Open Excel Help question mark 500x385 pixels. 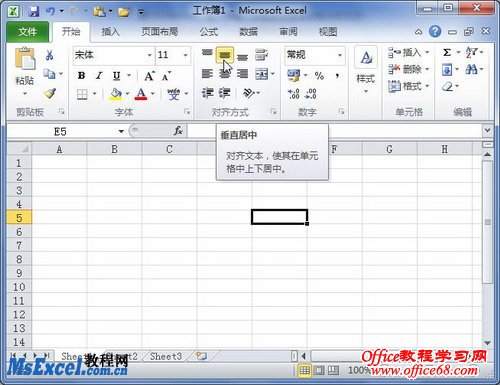tap(435, 32)
